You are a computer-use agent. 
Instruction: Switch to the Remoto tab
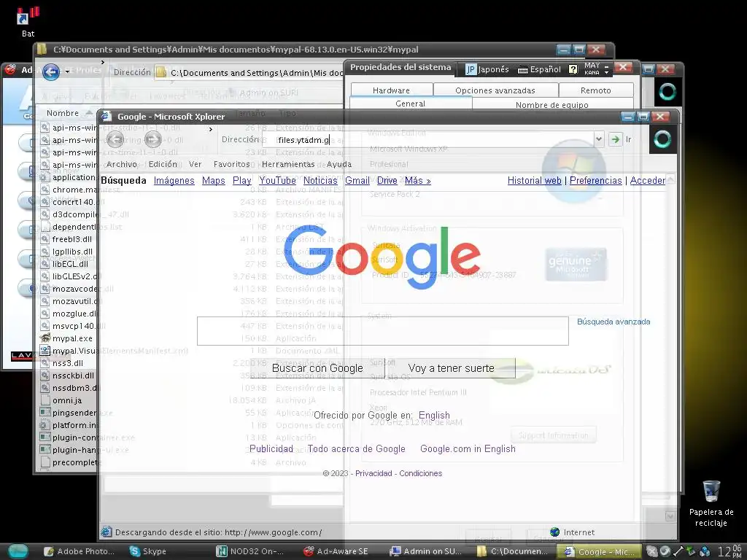click(595, 90)
